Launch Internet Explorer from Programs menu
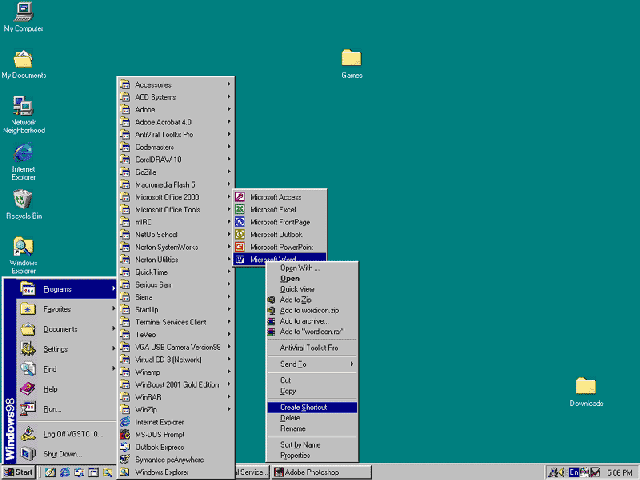 (176, 422)
